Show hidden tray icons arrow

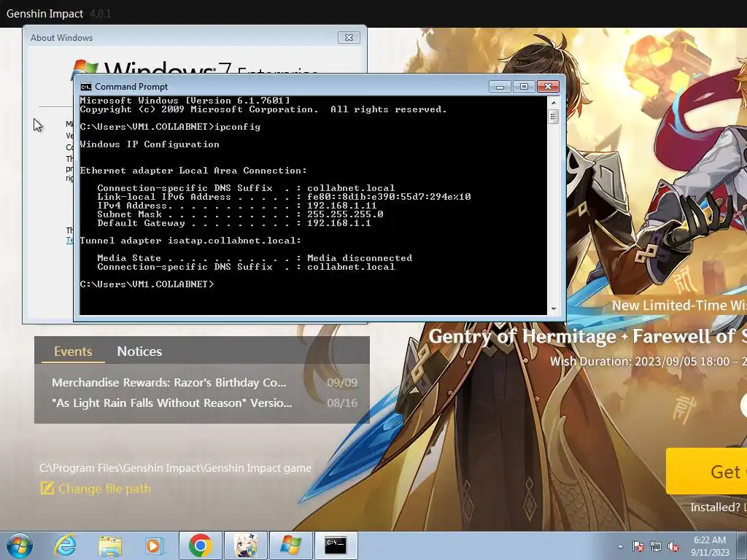coord(620,546)
